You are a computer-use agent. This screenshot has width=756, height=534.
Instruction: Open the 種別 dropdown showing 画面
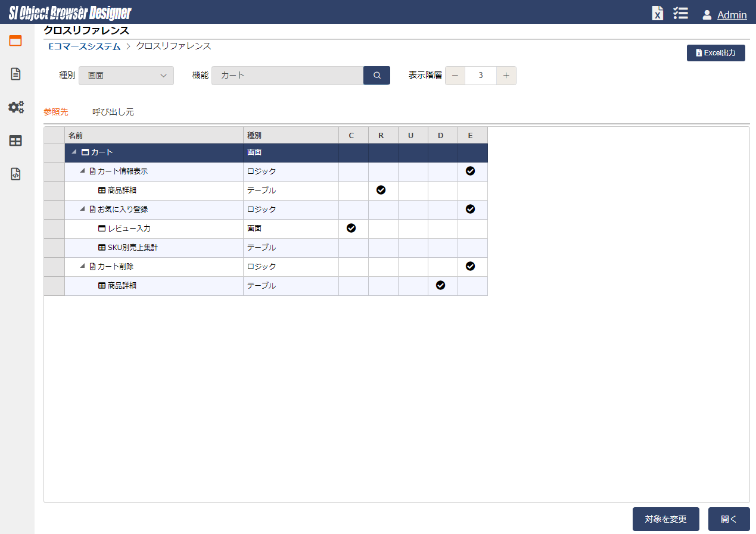[126, 76]
